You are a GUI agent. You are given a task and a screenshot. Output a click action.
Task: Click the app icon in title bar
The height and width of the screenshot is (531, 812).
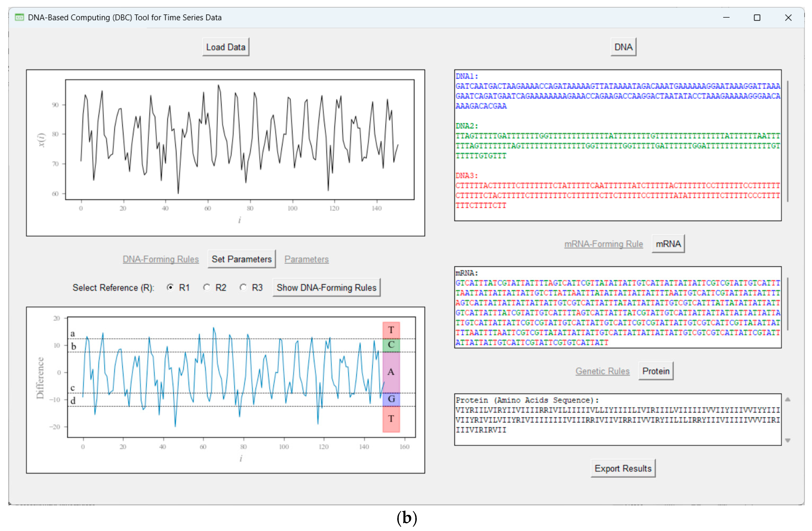coord(19,17)
